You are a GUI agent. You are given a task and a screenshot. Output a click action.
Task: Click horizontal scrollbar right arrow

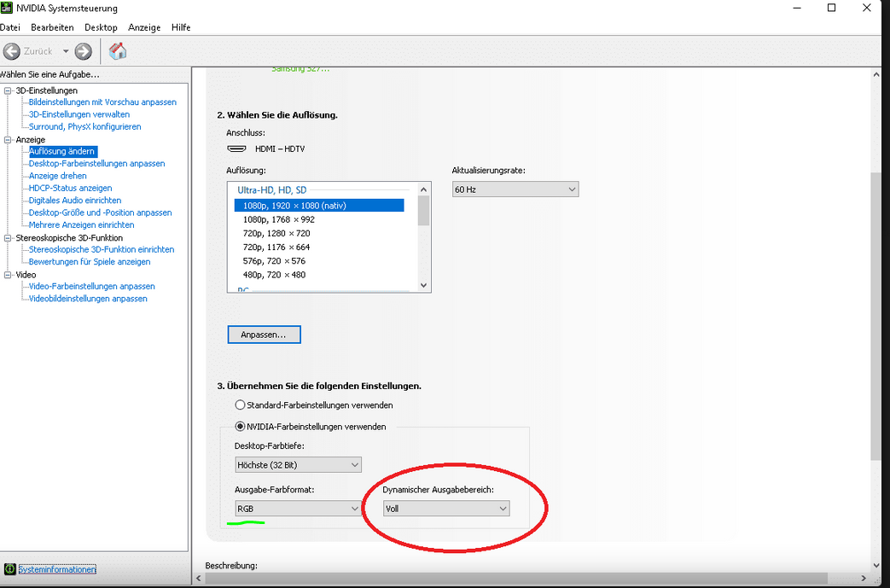point(864,579)
